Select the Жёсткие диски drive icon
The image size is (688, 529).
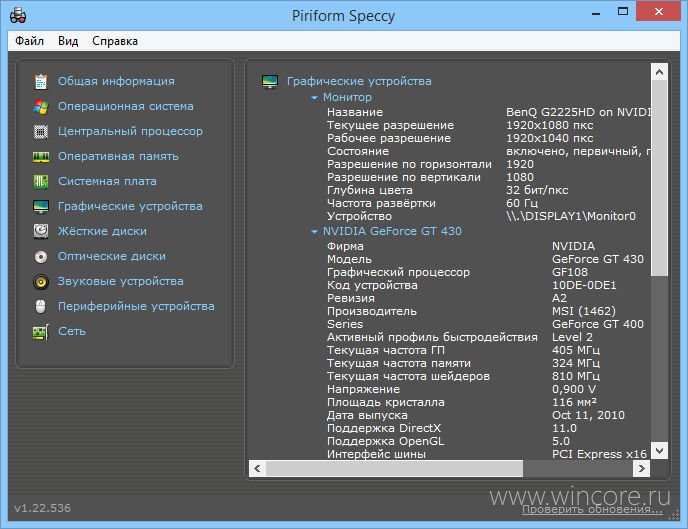41,231
